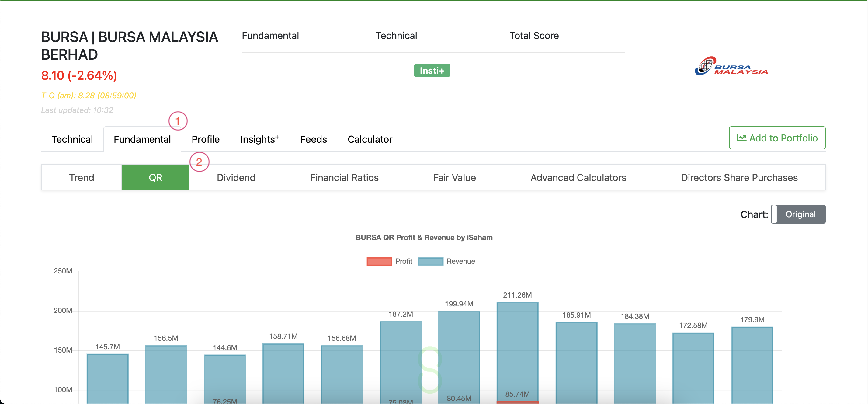Select the Dividend sub-tab

pyautogui.click(x=236, y=178)
